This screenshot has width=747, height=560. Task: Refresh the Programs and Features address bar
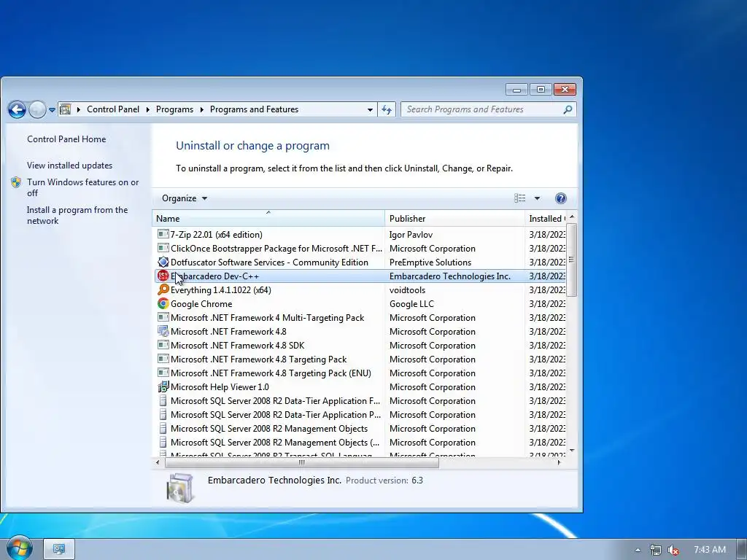(x=387, y=109)
